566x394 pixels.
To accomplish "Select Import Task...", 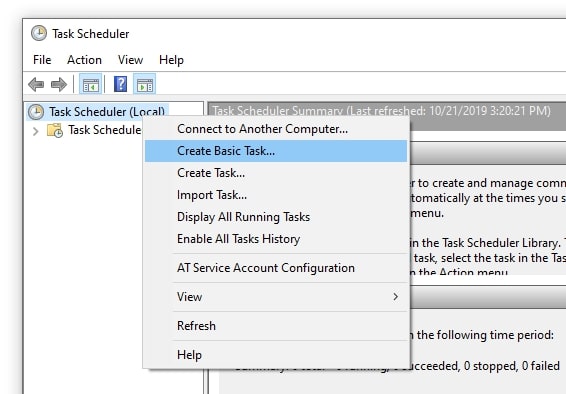I will (x=276, y=195).
